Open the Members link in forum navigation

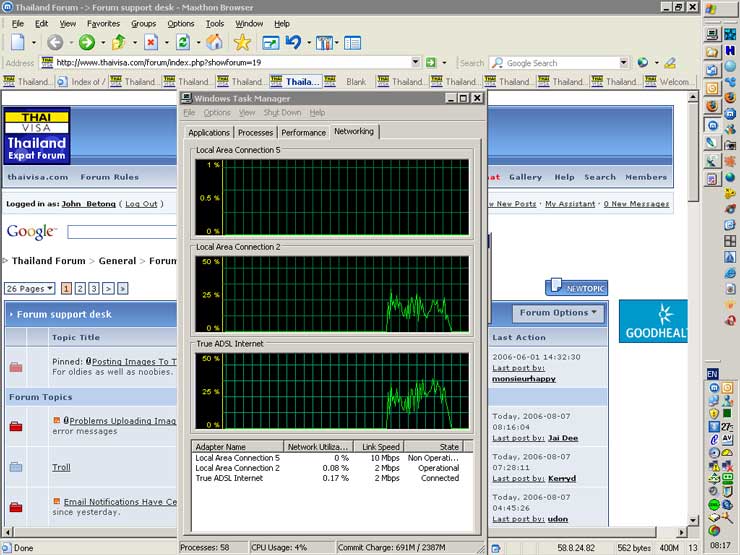(x=646, y=177)
